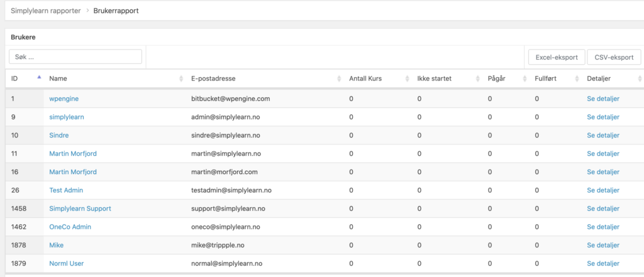The height and width of the screenshot is (277, 644).
Task: Click sort icon in Name column header
Action: tap(181, 79)
